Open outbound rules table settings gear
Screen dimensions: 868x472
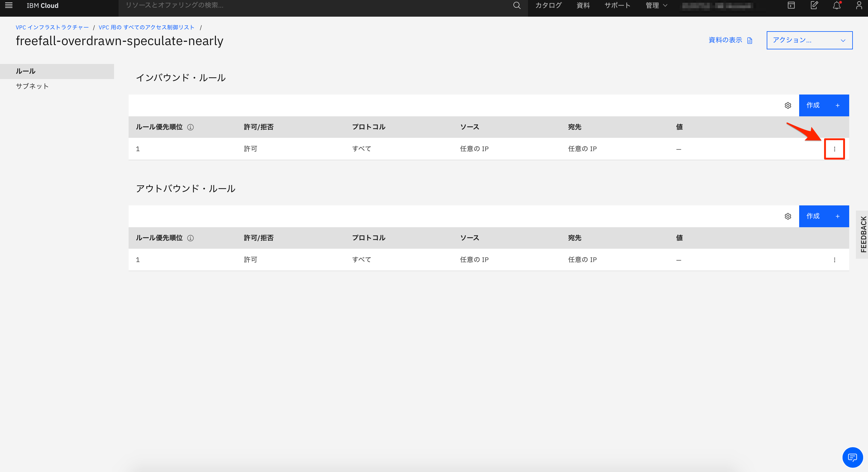click(x=788, y=216)
